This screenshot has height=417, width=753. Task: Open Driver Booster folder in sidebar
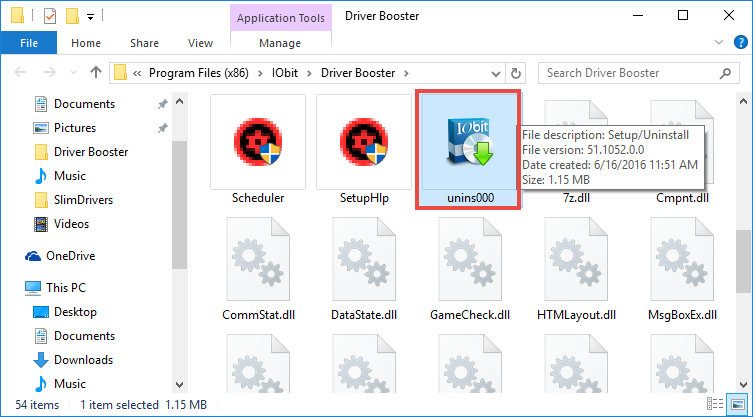[x=81, y=152]
